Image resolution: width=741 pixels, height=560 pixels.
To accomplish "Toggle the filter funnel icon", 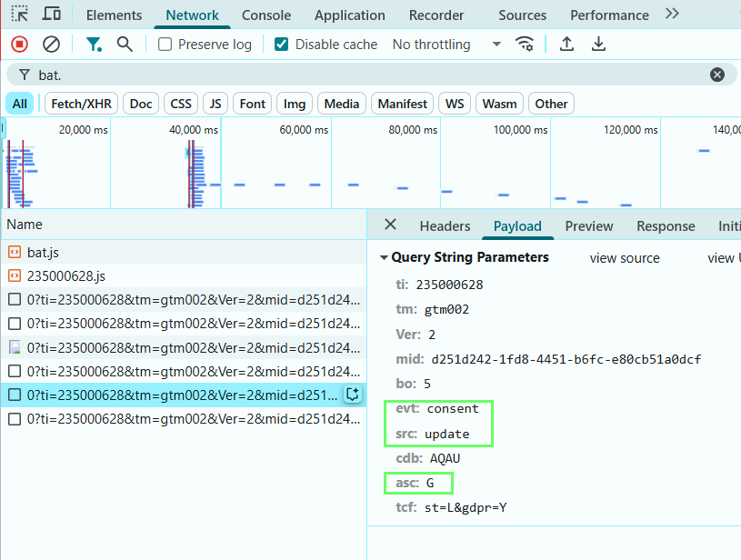I will 94,45.
